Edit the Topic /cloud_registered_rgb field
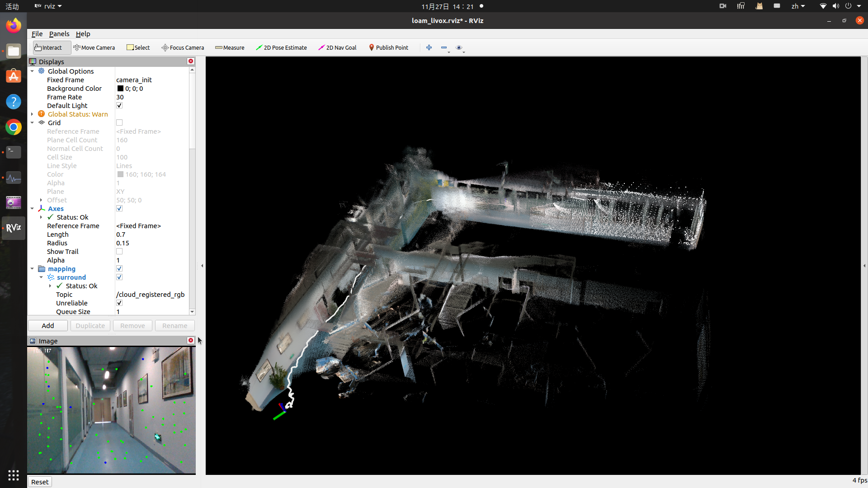The image size is (868, 488). [x=152, y=294]
